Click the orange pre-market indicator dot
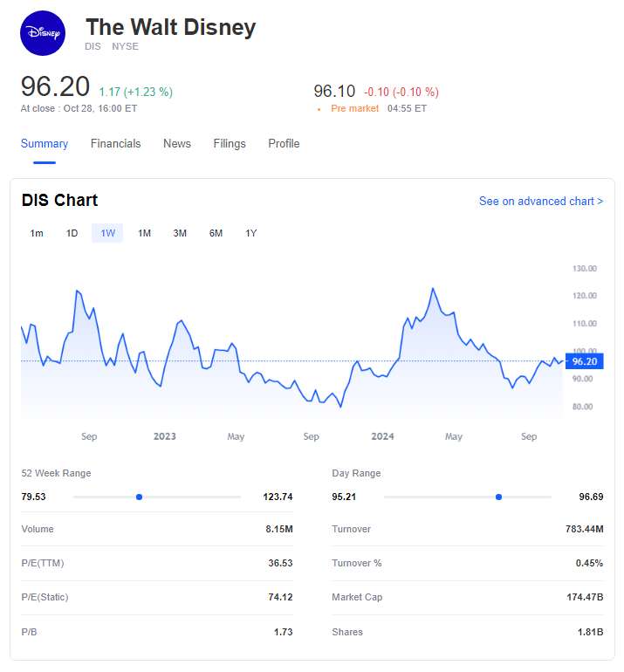 pyautogui.click(x=319, y=109)
